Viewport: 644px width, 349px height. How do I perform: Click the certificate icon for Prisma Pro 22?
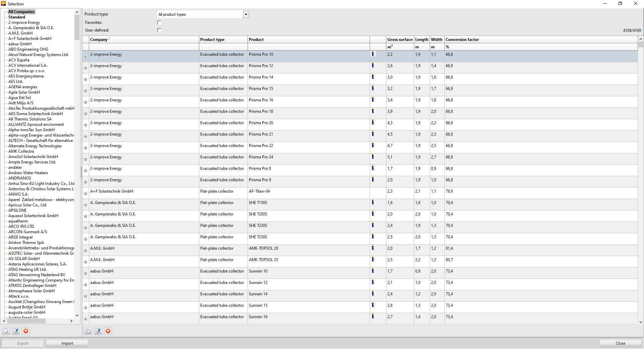[x=373, y=145]
